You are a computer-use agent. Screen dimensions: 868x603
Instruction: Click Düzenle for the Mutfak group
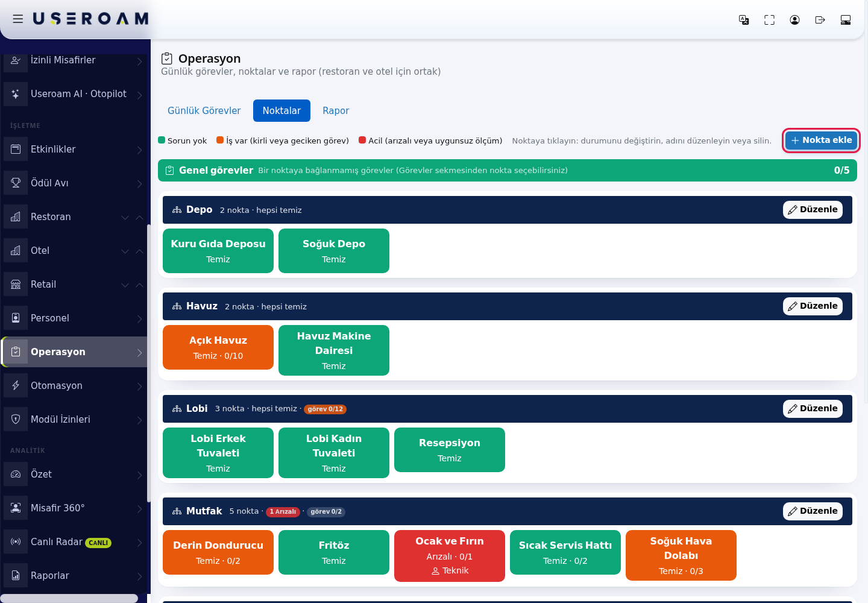pos(813,511)
